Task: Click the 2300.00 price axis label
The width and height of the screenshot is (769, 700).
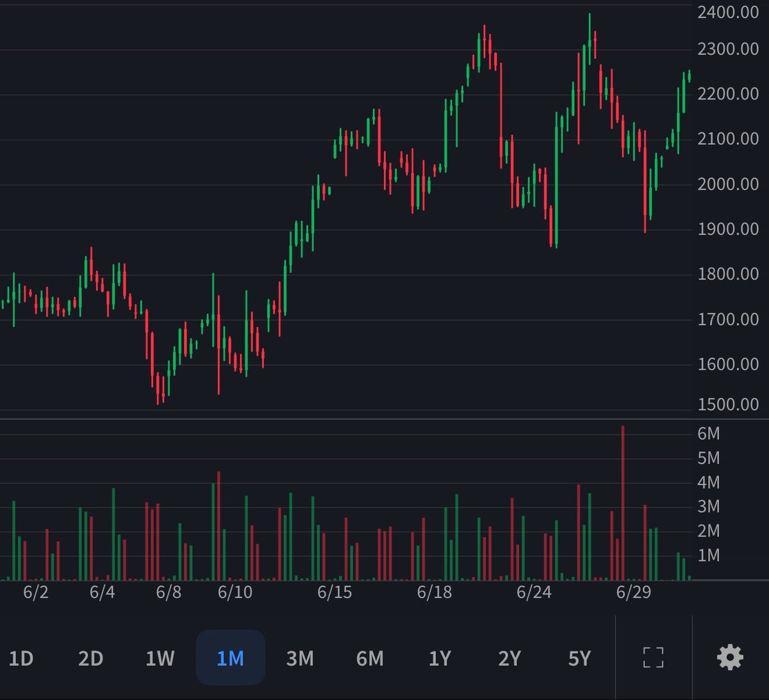Action: (727, 49)
